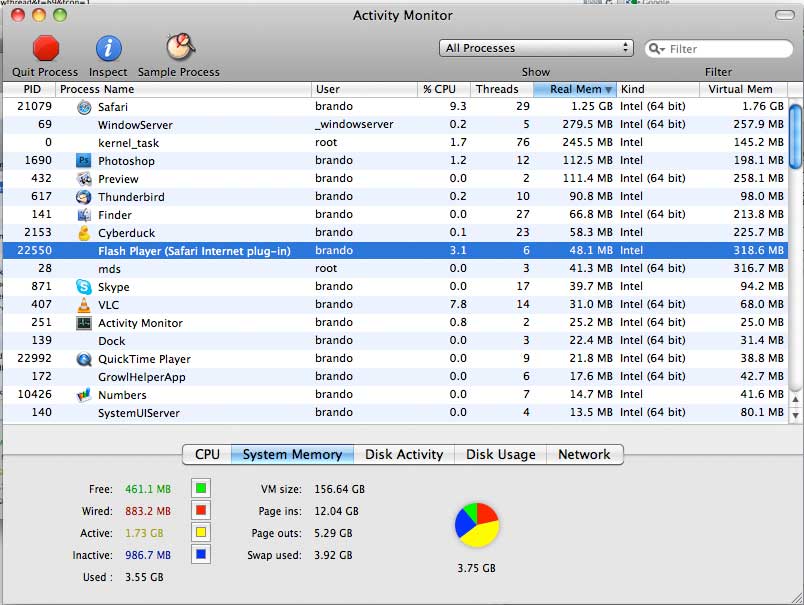The width and height of the screenshot is (804, 605).
Task: Click the Preview app icon
Action: [84, 178]
